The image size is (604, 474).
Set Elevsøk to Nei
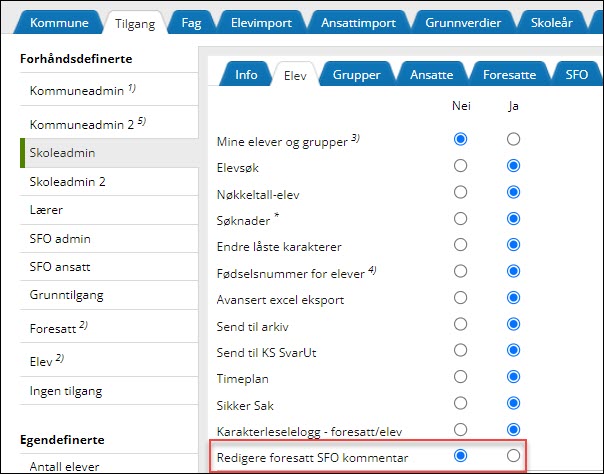point(461,165)
